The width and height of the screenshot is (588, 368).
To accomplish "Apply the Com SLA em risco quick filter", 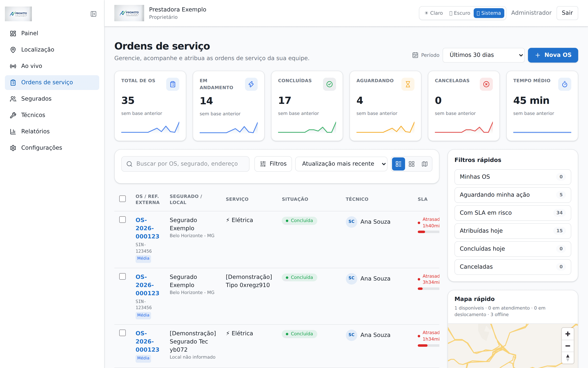I will tap(513, 213).
